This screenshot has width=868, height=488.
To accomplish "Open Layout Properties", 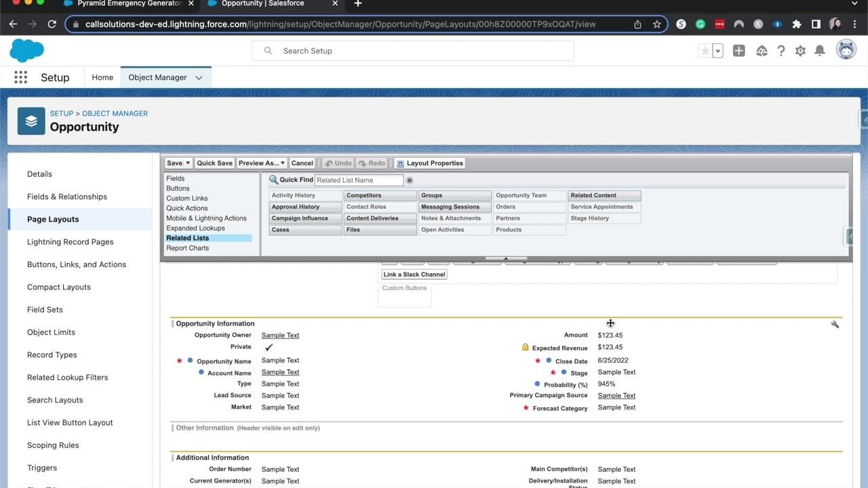I will click(x=430, y=163).
